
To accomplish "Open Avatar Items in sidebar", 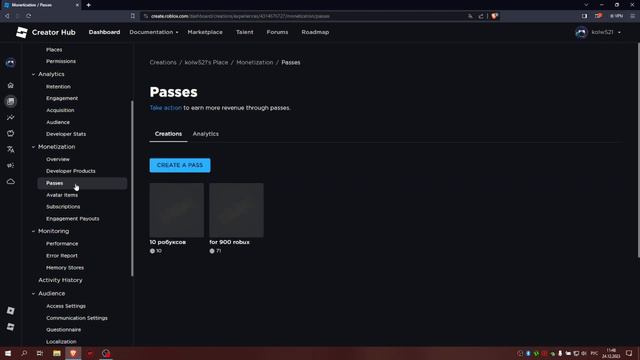I will pos(62,195).
